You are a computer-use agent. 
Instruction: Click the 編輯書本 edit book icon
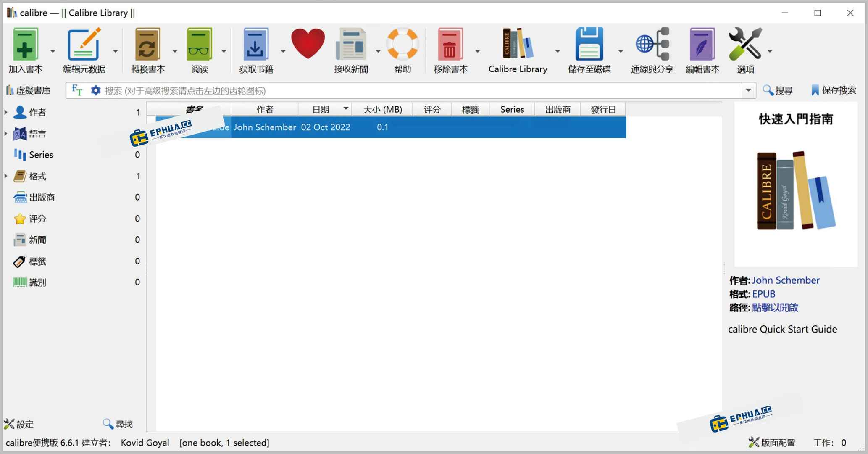pos(702,45)
